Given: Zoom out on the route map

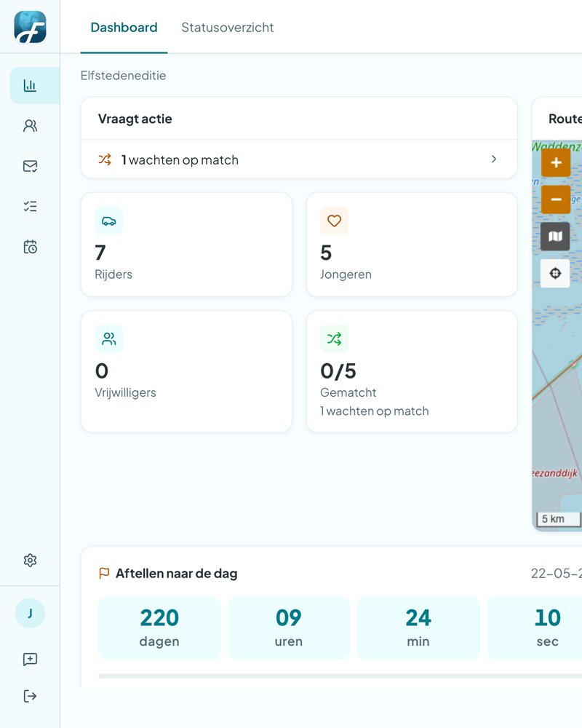Looking at the screenshot, I should pyautogui.click(x=556, y=199).
